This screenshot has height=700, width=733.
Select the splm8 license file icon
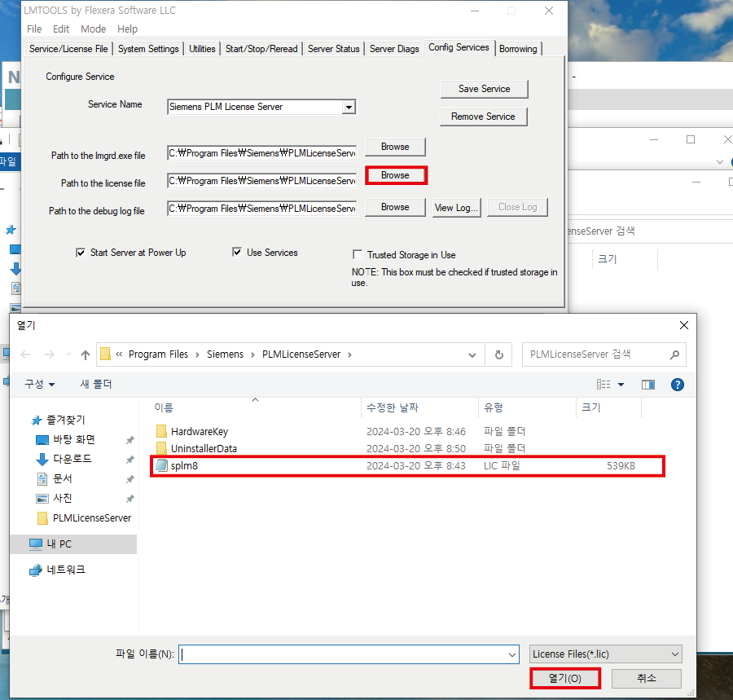[162, 466]
